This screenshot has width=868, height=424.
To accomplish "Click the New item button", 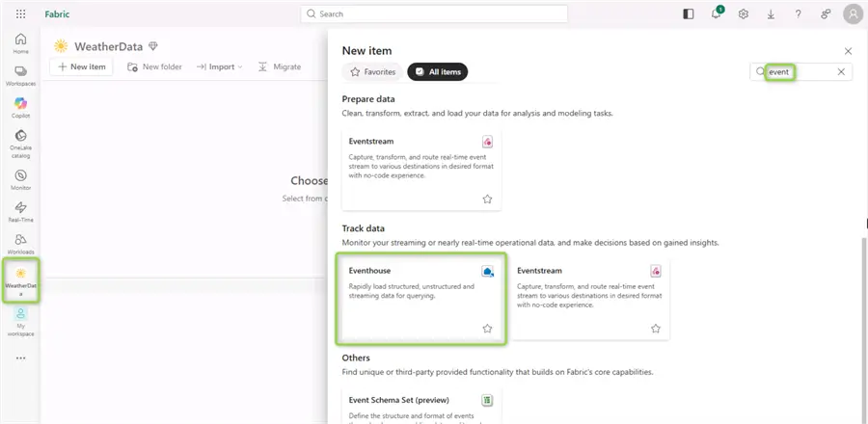I will click(81, 66).
